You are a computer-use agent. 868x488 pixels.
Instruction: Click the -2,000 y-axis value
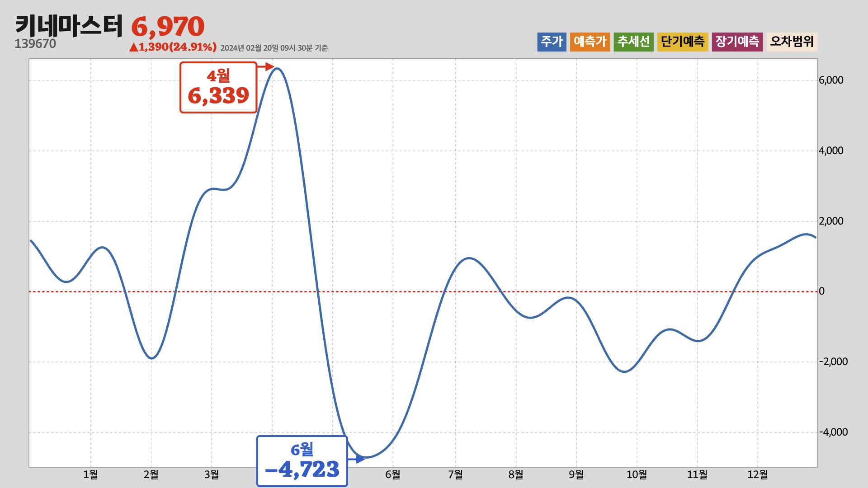[x=833, y=361]
